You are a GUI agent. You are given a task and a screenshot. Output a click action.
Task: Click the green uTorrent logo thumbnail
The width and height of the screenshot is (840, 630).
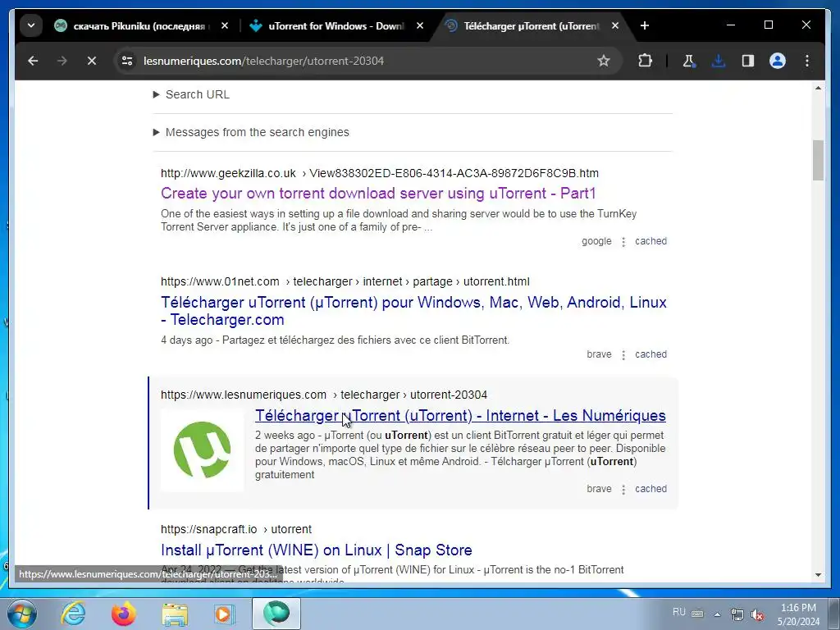[x=202, y=450]
